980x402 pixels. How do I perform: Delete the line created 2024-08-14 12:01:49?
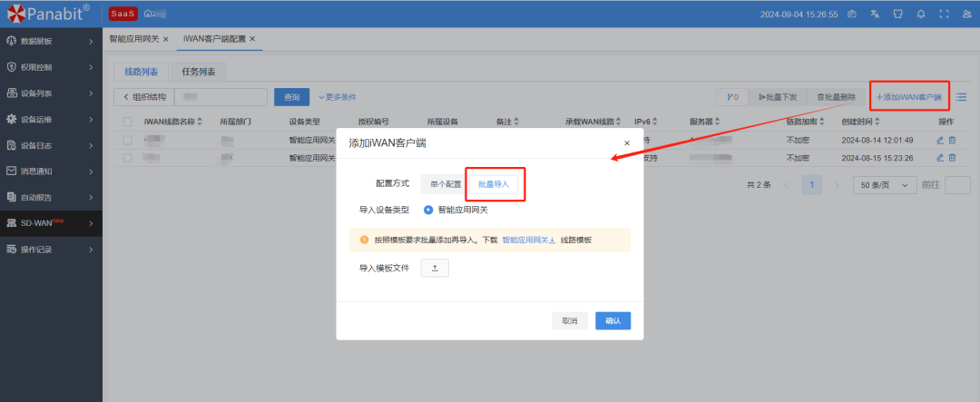click(x=953, y=140)
